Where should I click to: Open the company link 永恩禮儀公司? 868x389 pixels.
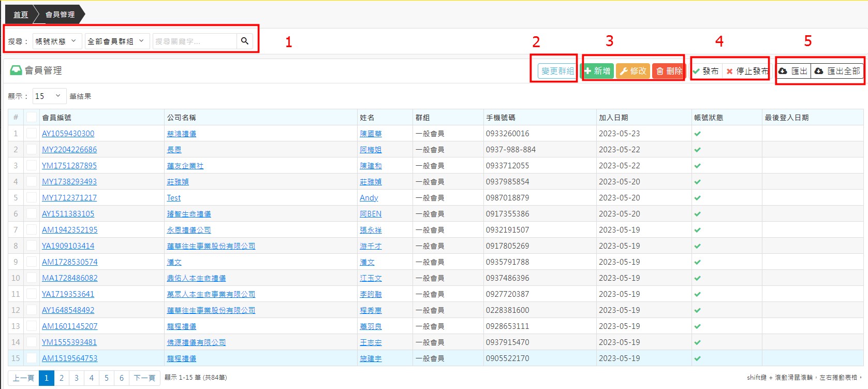pyautogui.click(x=189, y=230)
